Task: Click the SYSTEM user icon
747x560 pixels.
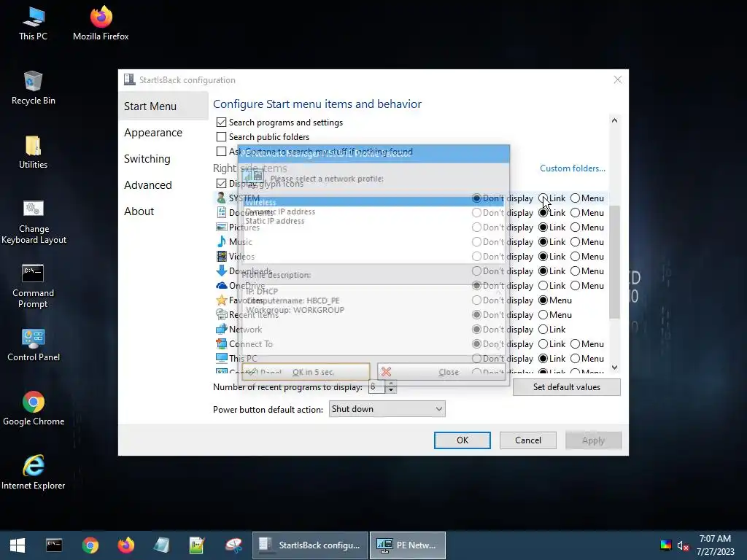Action: tap(222, 198)
